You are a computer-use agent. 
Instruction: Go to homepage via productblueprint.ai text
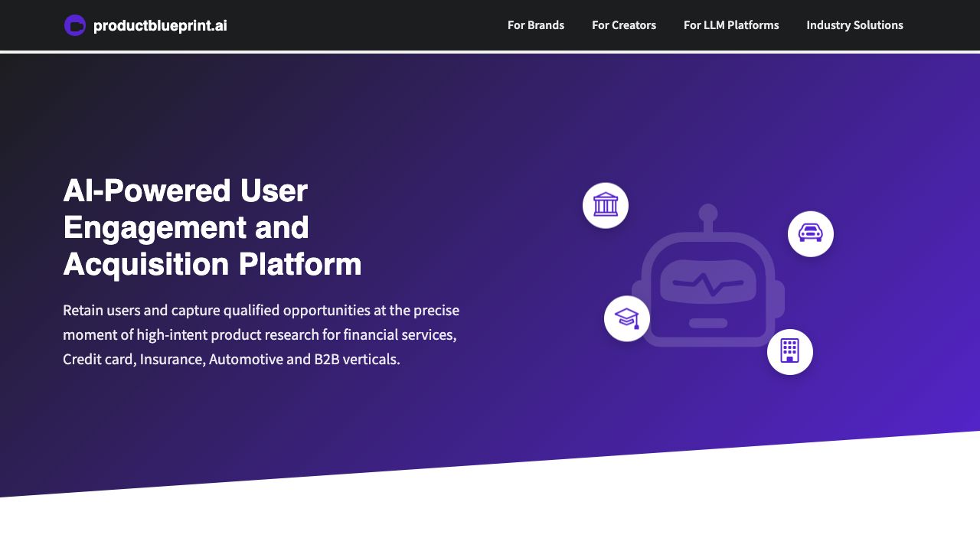160,26
